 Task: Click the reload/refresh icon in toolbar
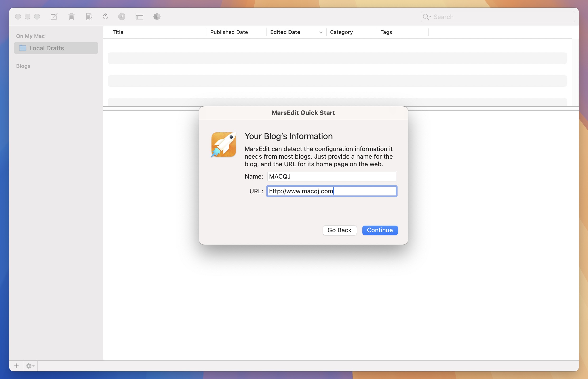click(105, 16)
